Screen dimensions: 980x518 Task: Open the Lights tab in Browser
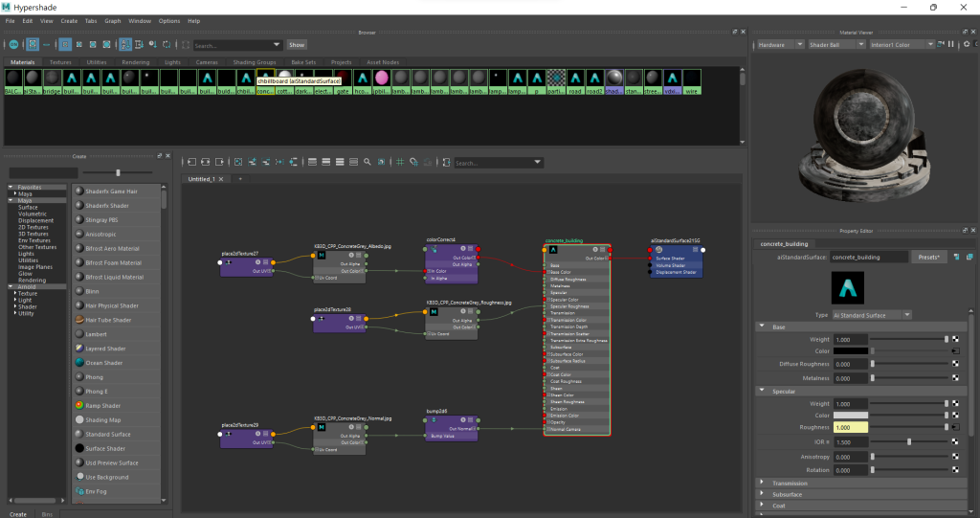pos(172,62)
